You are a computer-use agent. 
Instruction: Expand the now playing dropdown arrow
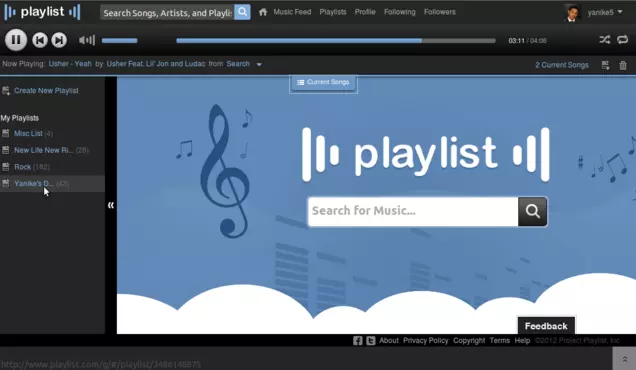259,65
